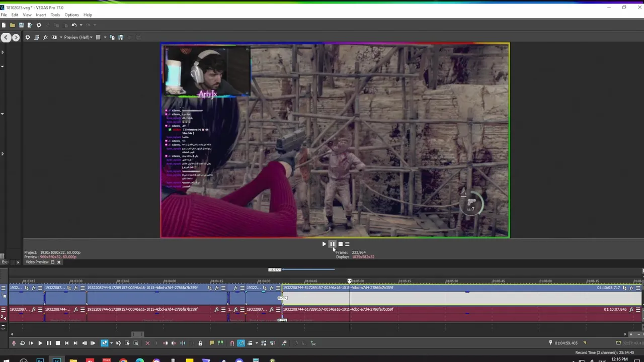
Task: Toggle the event Lock padlock
Action: point(200,343)
